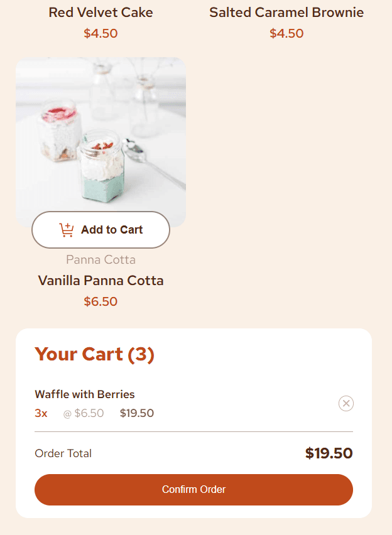
Task: Select the Order Total label
Action: point(63,453)
